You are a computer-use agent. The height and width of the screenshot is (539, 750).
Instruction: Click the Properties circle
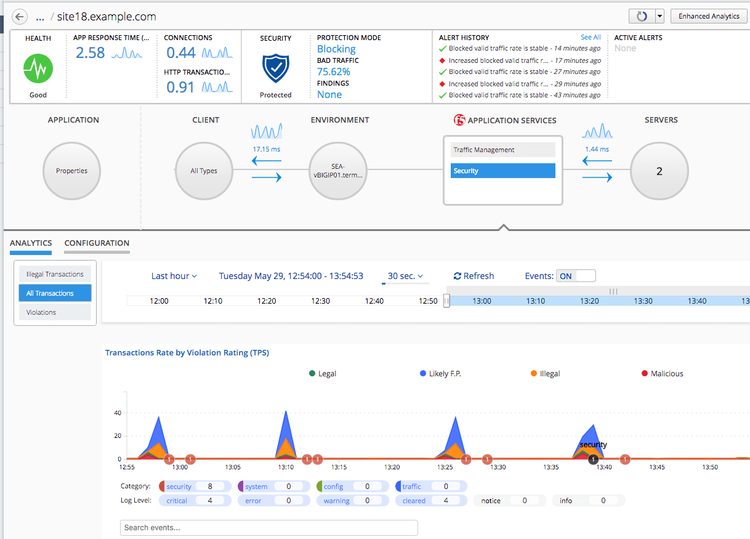[x=72, y=171]
